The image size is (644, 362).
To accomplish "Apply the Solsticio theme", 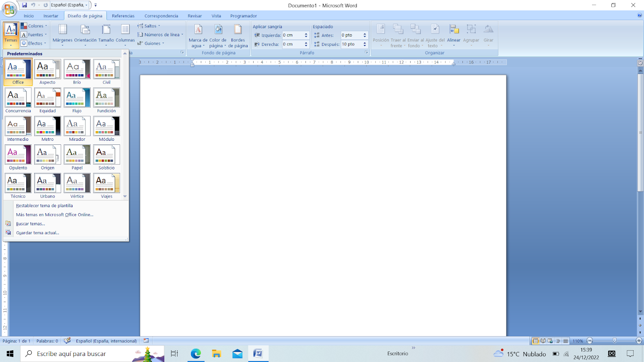I will [x=107, y=158].
